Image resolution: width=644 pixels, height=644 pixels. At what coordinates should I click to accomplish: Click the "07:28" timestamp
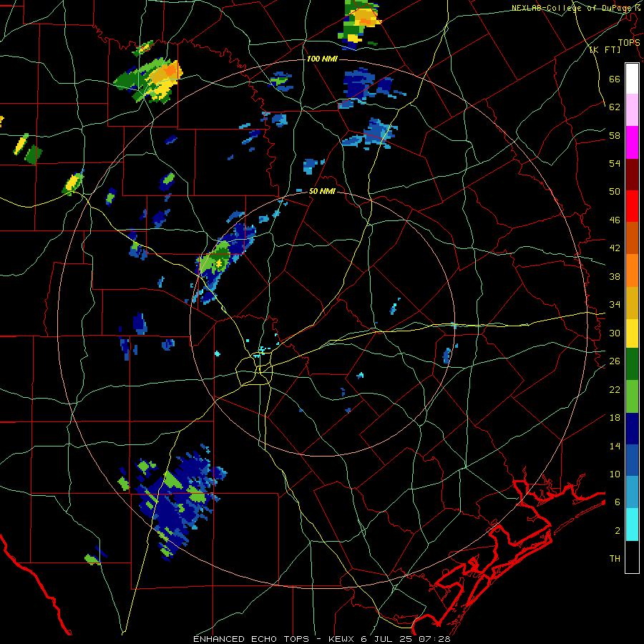(x=435, y=639)
